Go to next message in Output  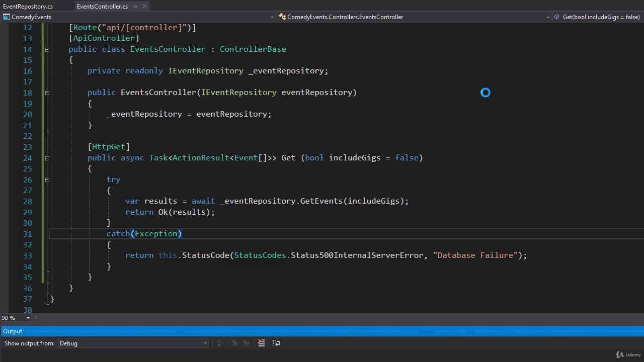coord(246,343)
